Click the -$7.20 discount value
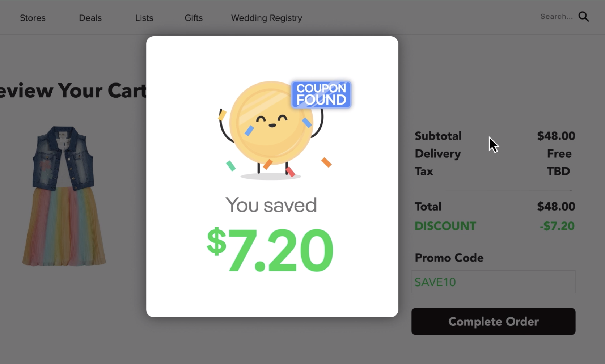This screenshot has width=605, height=364. (557, 226)
